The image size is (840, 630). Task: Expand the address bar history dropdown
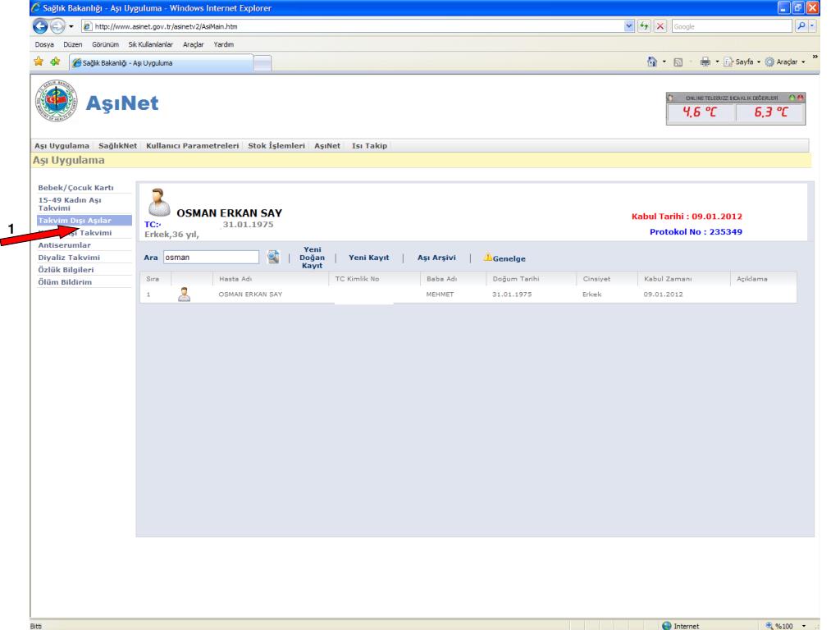(x=629, y=25)
